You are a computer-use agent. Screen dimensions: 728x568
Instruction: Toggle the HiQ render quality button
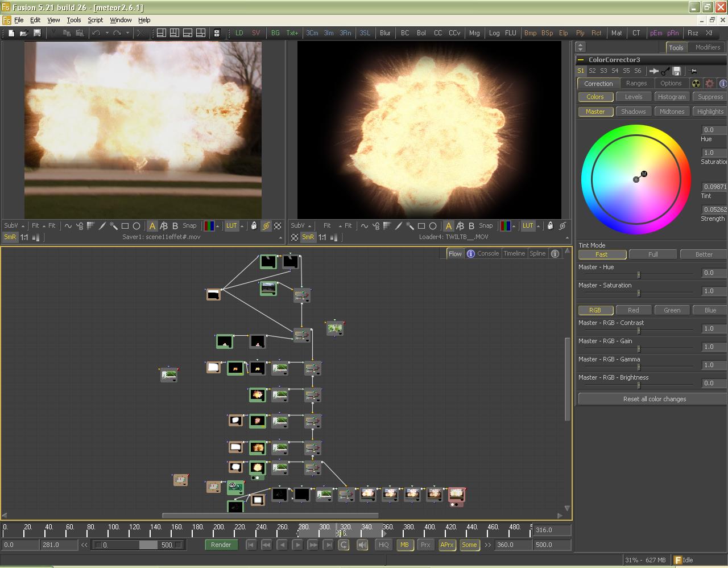(x=384, y=545)
